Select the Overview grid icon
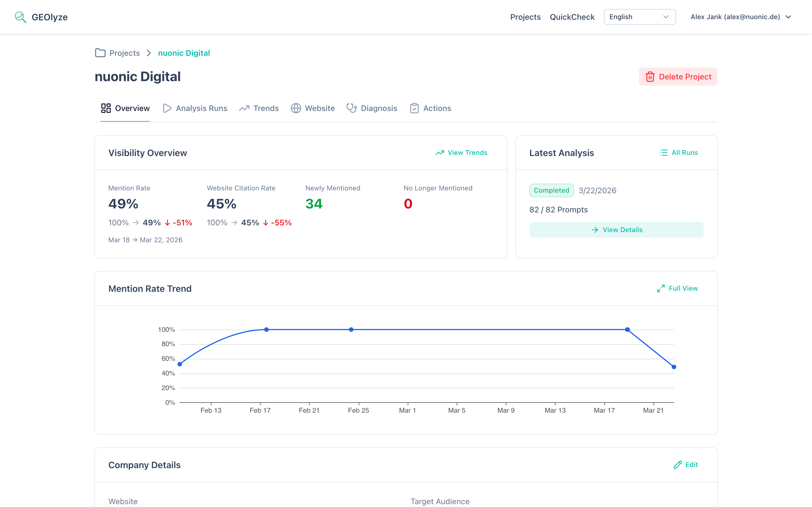812x507 pixels. click(x=106, y=108)
